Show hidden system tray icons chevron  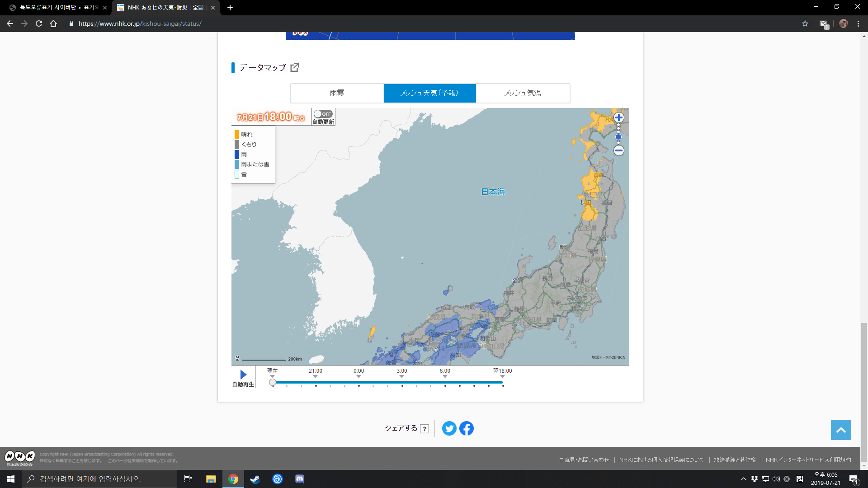pos(743,479)
